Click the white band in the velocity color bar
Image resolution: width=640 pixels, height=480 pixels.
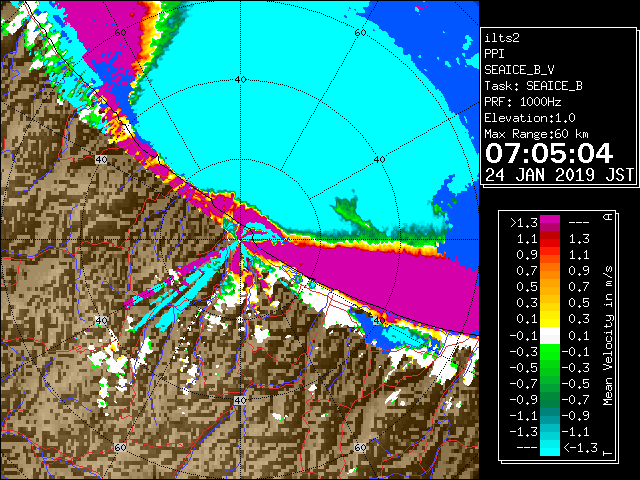(550, 336)
